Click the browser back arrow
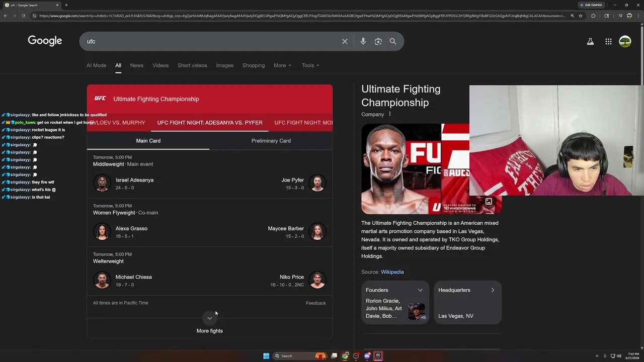 coord(5,16)
